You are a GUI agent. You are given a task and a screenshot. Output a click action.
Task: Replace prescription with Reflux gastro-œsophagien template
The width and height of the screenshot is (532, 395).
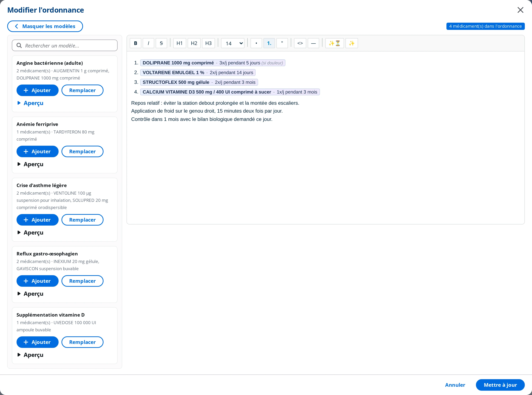point(82,281)
